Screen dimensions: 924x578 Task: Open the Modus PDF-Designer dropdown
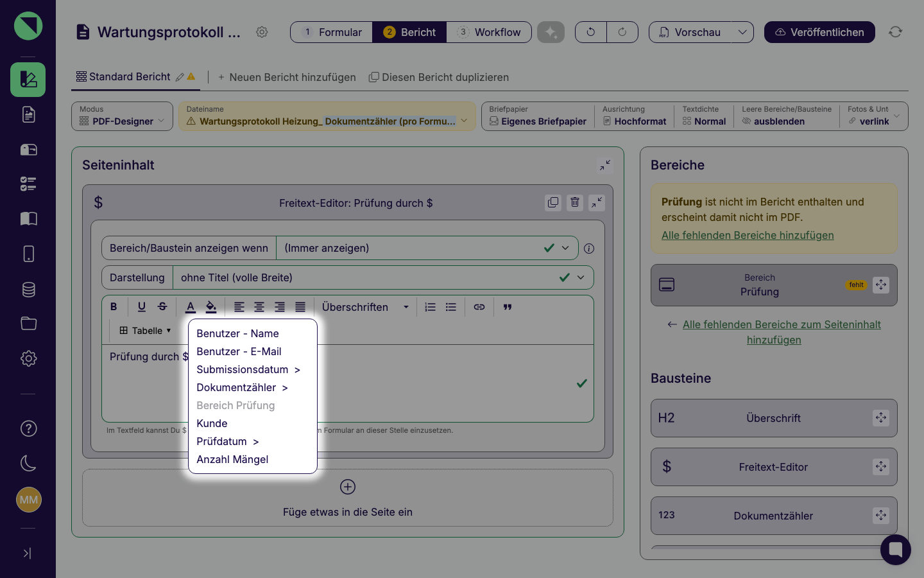[122, 116]
